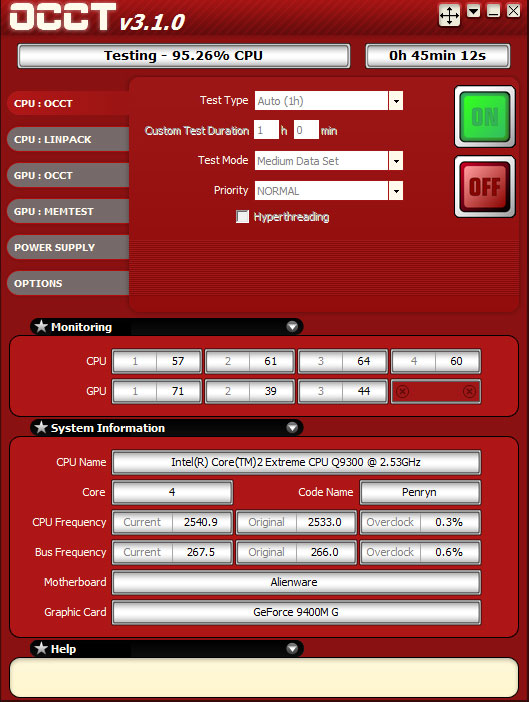The image size is (529, 702).
Task: Switch to GPU : MEMTEST tab
Action: (68, 211)
